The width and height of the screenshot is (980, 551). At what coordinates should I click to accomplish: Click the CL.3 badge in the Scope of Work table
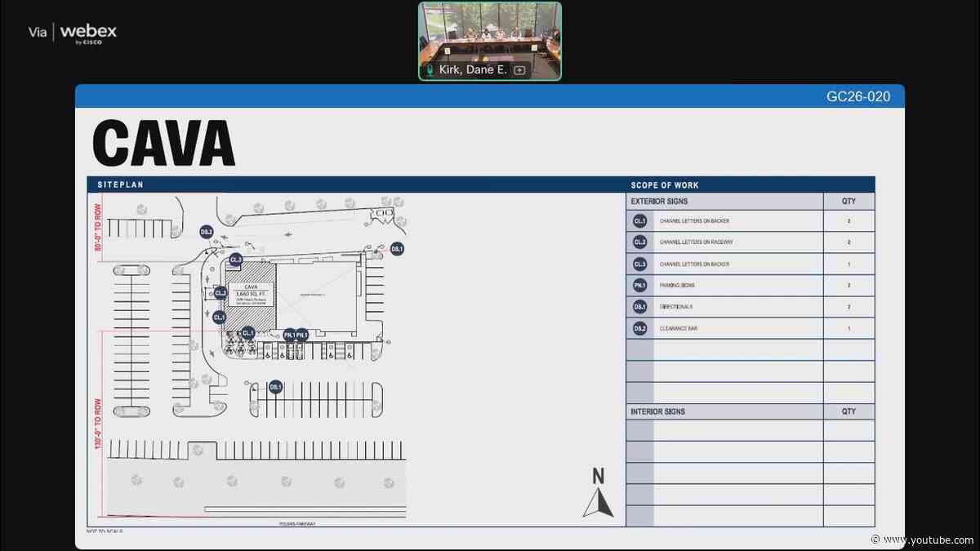pyautogui.click(x=640, y=264)
